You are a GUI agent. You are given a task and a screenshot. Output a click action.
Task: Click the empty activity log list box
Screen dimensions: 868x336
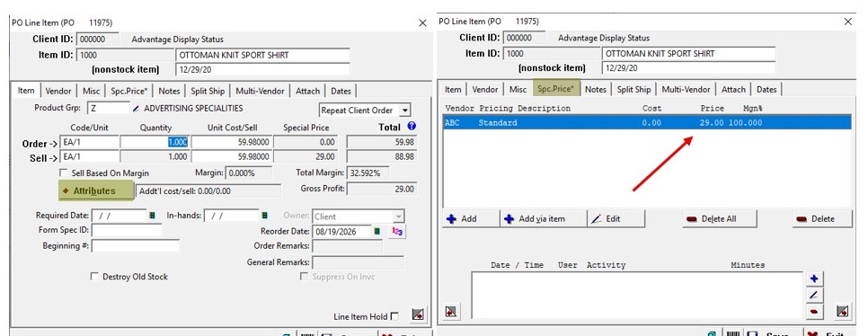pos(637,295)
